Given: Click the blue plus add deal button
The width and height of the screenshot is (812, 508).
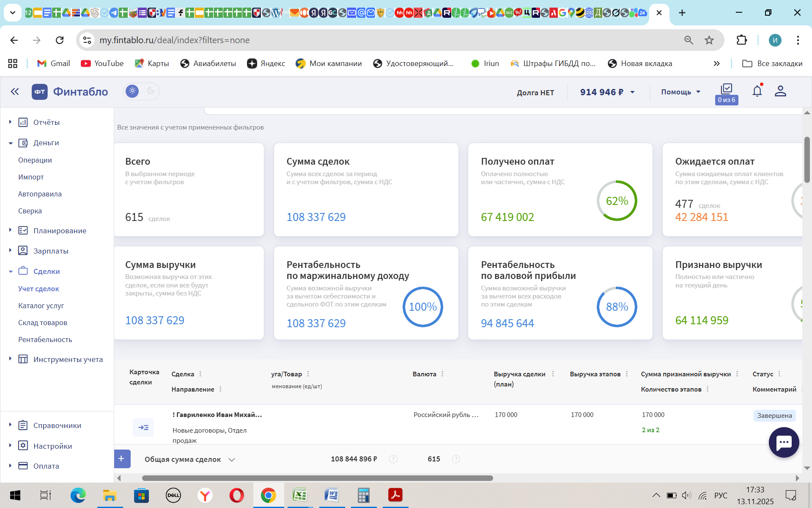Looking at the screenshot, I should [x=121, y=459].
